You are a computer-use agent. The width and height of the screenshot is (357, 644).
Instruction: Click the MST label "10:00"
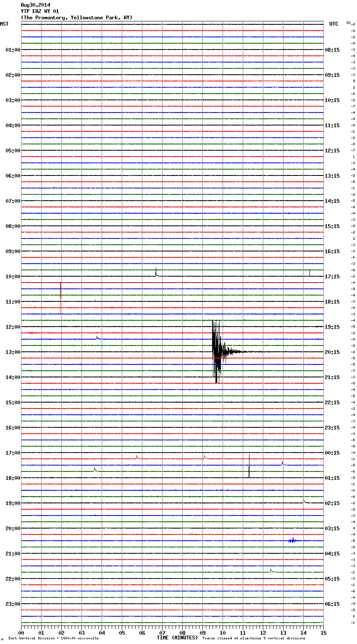[13, 277]
